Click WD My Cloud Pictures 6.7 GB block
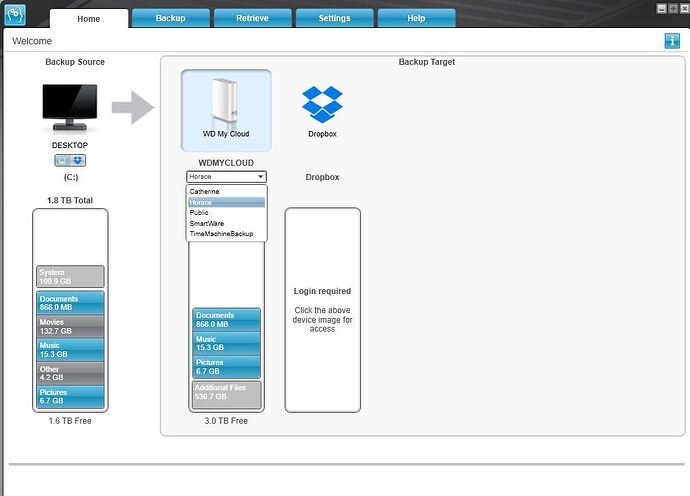690x496 pixels. [226, 367]
